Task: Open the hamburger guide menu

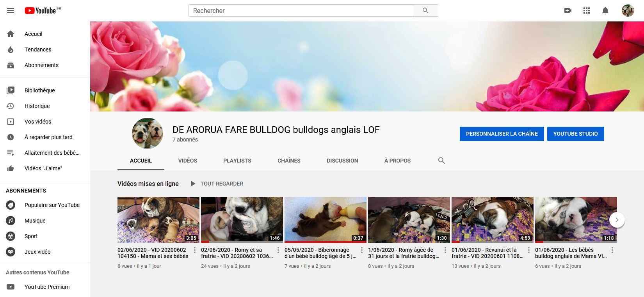Action: pyautogui.click(x=11, y=11)
